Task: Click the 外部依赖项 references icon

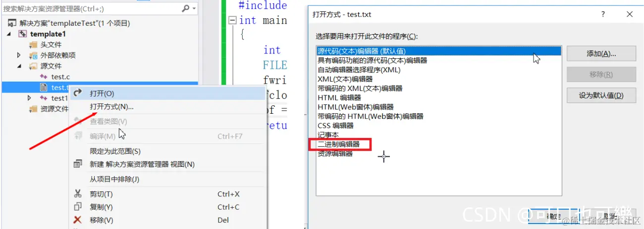Action: tap(34, 55)
